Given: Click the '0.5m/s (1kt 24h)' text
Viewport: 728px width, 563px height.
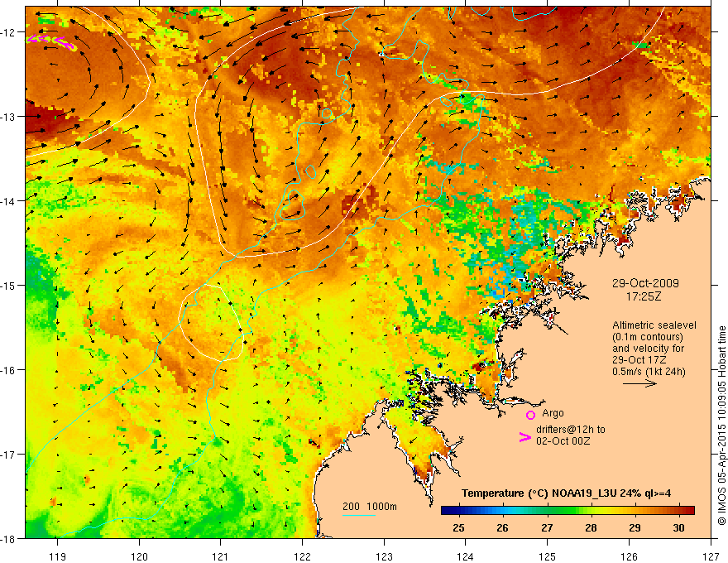Looking at the screenshot, I should click(649, 372).
